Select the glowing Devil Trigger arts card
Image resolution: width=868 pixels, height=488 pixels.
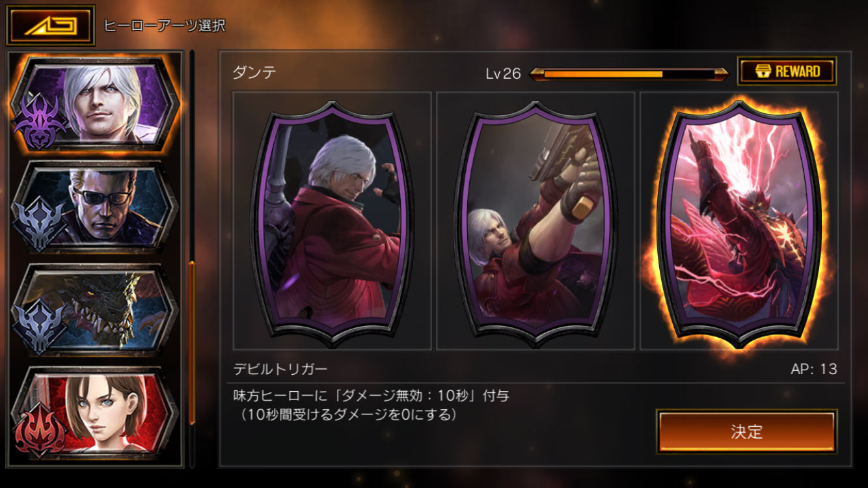[739, 221]
